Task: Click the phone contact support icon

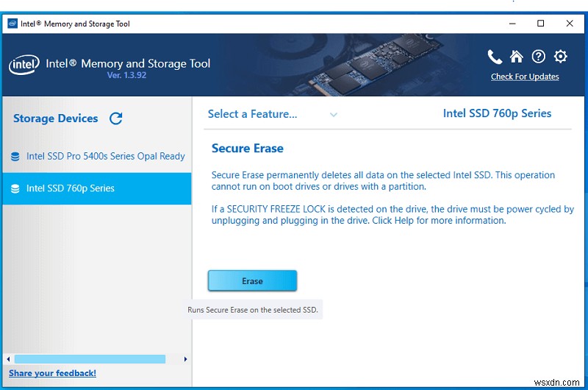Action: coord(495,57)
